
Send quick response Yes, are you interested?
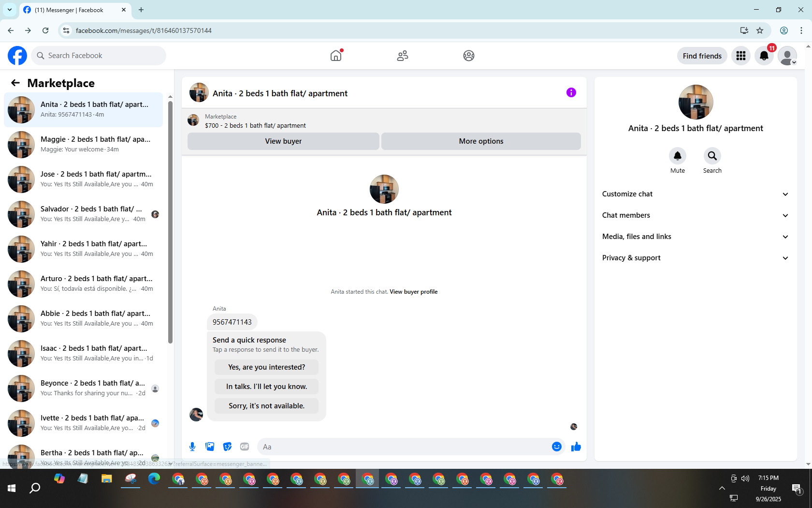[267, 367]
